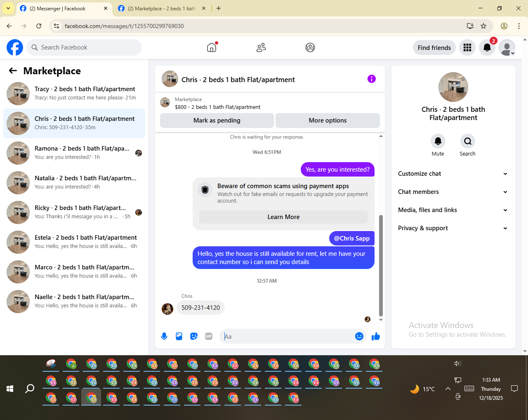Click Chris listing thumbnail in right panel
The image size is (528, 420).
click(453, 87)
